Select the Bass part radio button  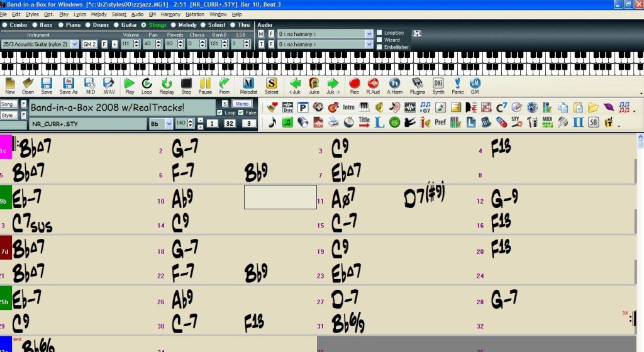[35, 25]
